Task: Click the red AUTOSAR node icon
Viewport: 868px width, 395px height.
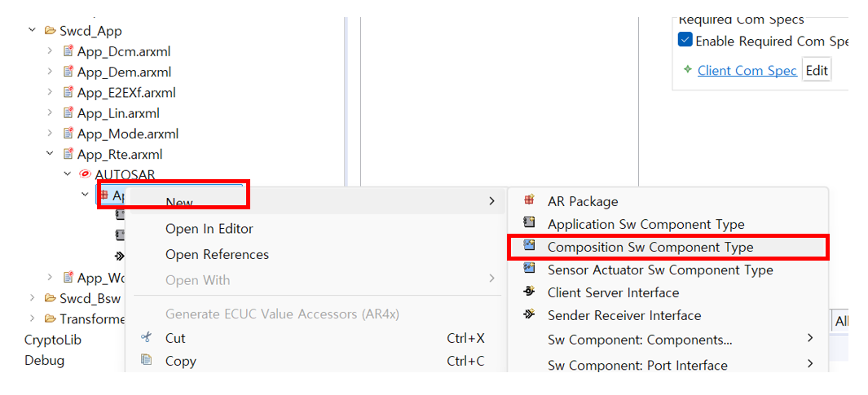Action: click(x=85, y=174)
